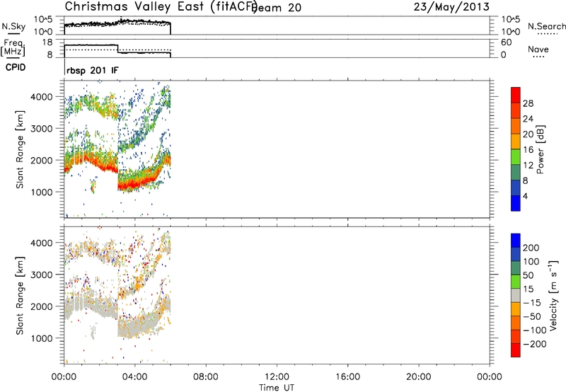The height and width of the screenshot is (392, 566).
Task: Click the Power [dB] colorbar title
Action: [540, 149]
